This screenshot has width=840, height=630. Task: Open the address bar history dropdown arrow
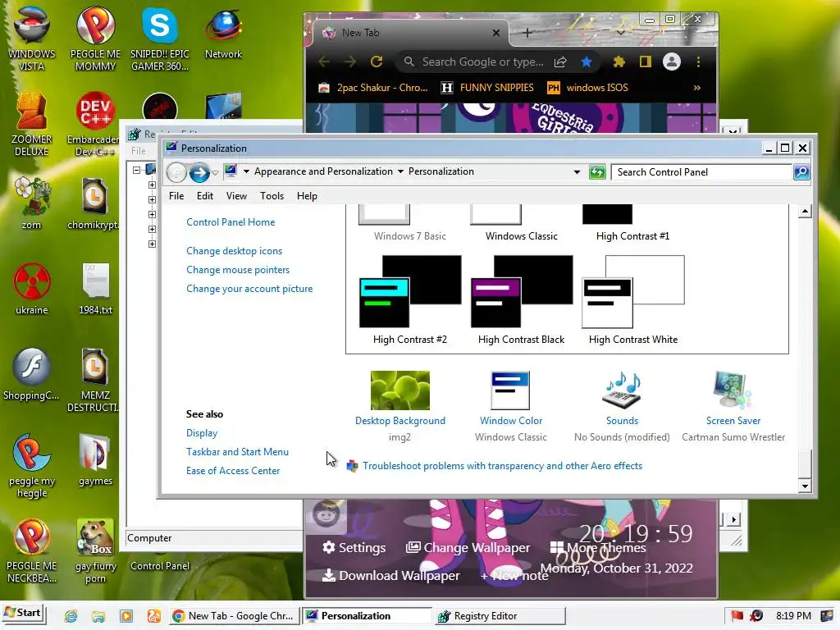(x=577, y=172)
